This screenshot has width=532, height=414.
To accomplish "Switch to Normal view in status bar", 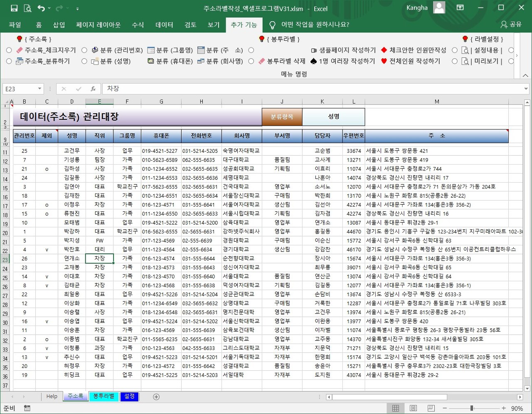I will click(x=395, y=408).
